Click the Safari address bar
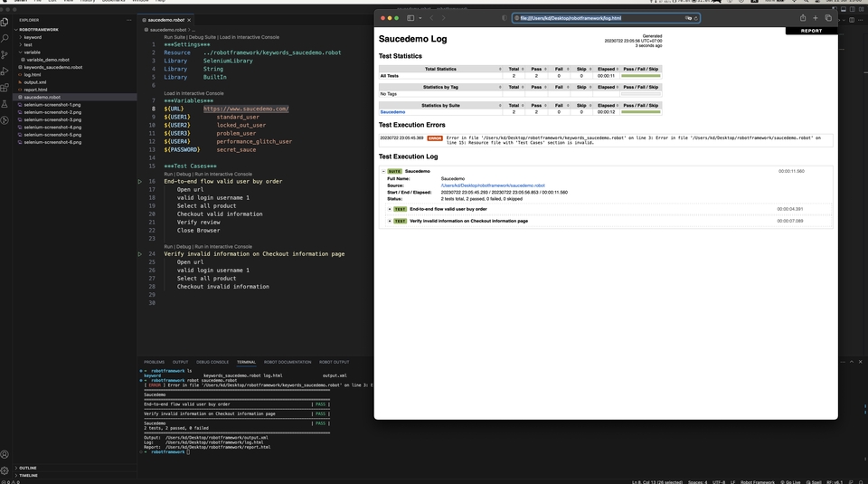868x484 pixels. 606,18
